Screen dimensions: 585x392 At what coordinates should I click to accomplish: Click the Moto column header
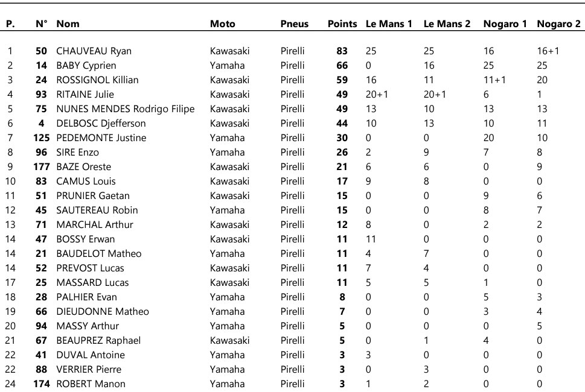click(x=223, y=24)
